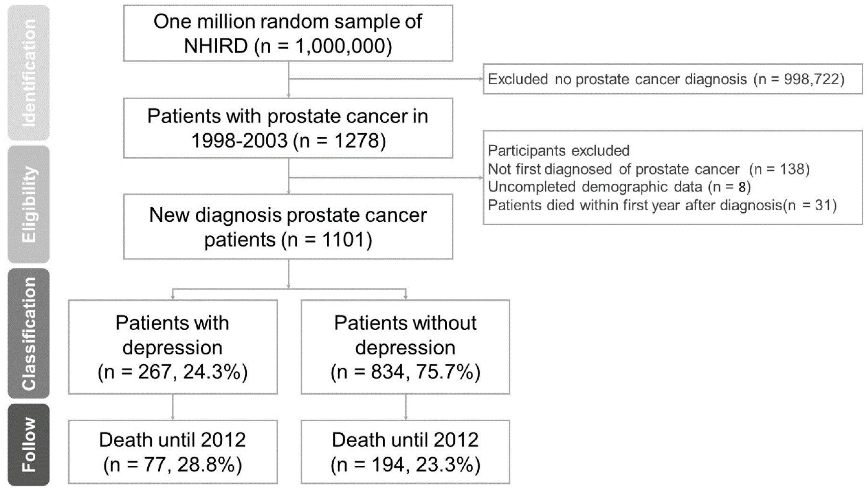The width and height of the screenshot is (868, 490).
Task: Select the Excluded no prostate cancer diagnosis box
Action: (673, 79)
